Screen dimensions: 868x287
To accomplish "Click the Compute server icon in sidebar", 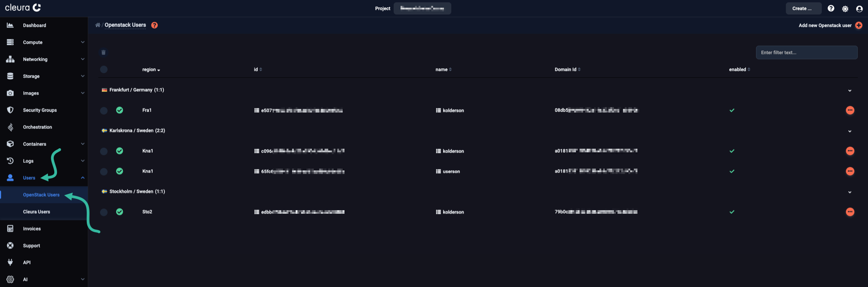I will pos(10,42).
